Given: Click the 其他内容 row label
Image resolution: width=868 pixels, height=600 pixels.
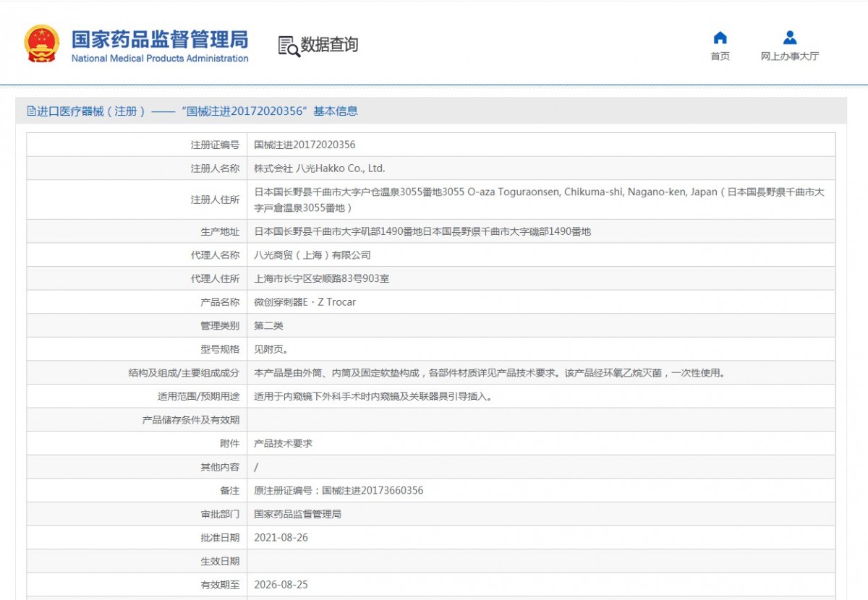Looking at the screenshot, I should click(220, 467).
